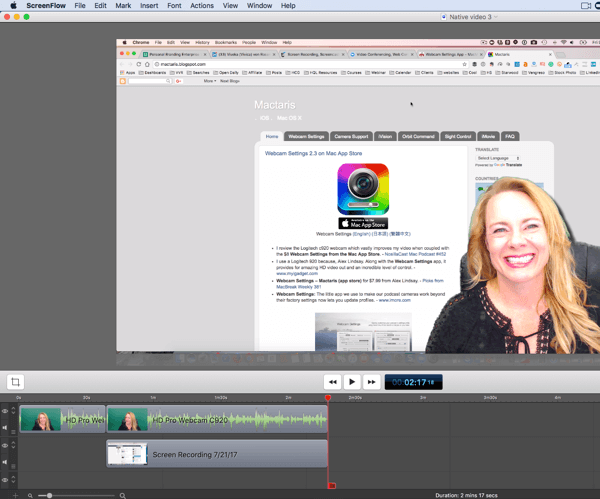The height and width of the screenshot is (499, 600).
Task: Click the iMovie tab in the preview
Action: click(488, 137)
